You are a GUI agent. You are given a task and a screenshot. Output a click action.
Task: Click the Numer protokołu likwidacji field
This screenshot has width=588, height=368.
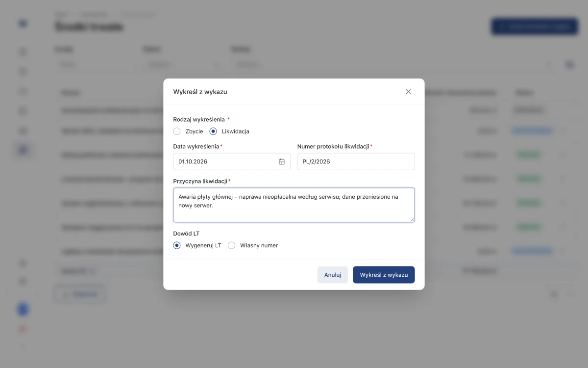pos(356,161)
